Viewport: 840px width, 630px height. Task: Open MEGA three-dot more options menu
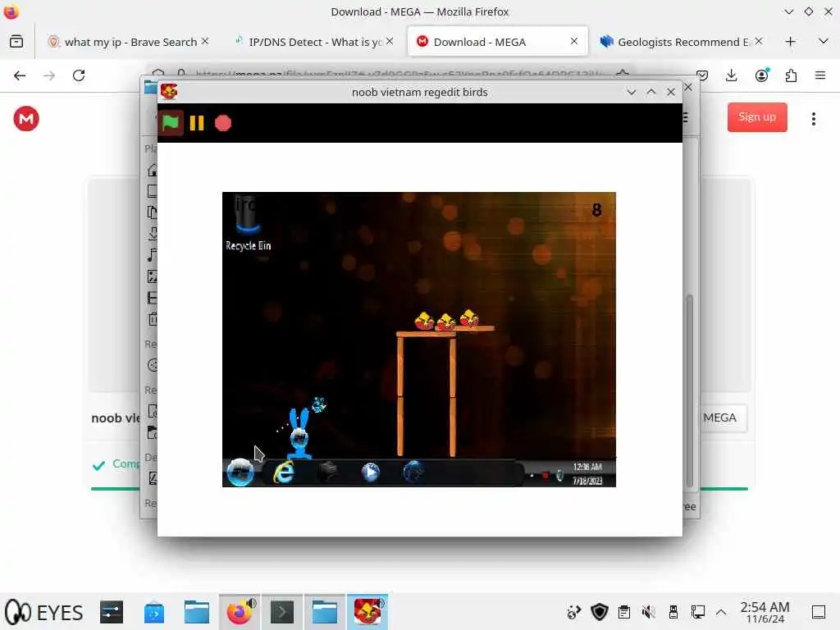(x=813, y=118)
